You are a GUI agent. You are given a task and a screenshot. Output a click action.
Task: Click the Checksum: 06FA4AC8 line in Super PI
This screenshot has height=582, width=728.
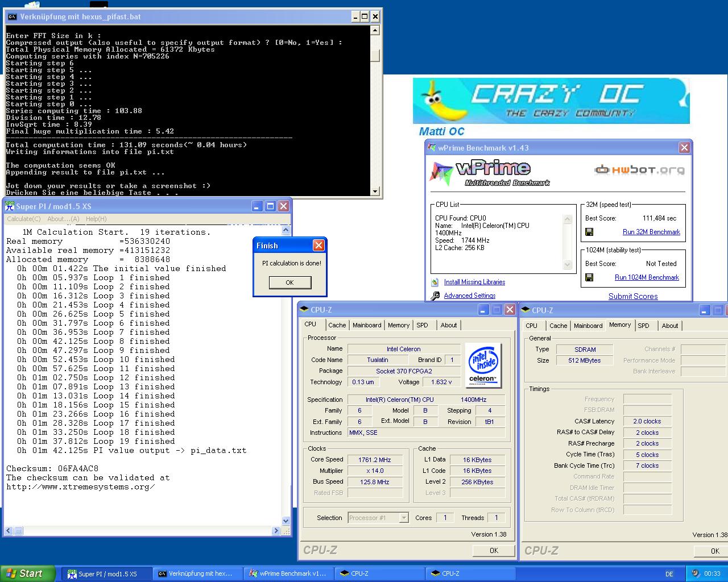pos(52,468)
